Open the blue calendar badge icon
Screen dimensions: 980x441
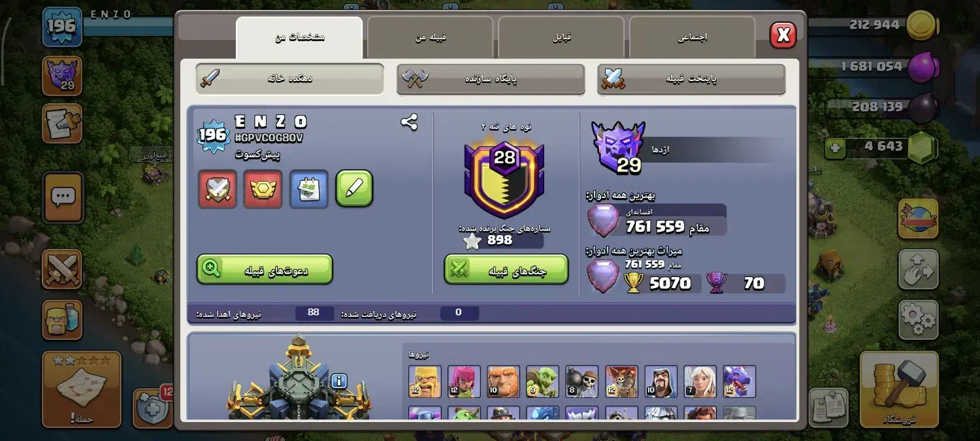click(308, 189)
